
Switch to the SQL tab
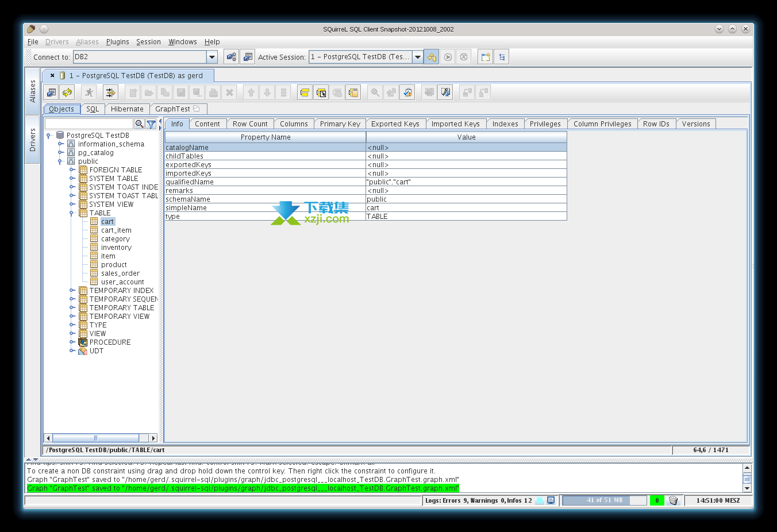click(x=93, y=109)
